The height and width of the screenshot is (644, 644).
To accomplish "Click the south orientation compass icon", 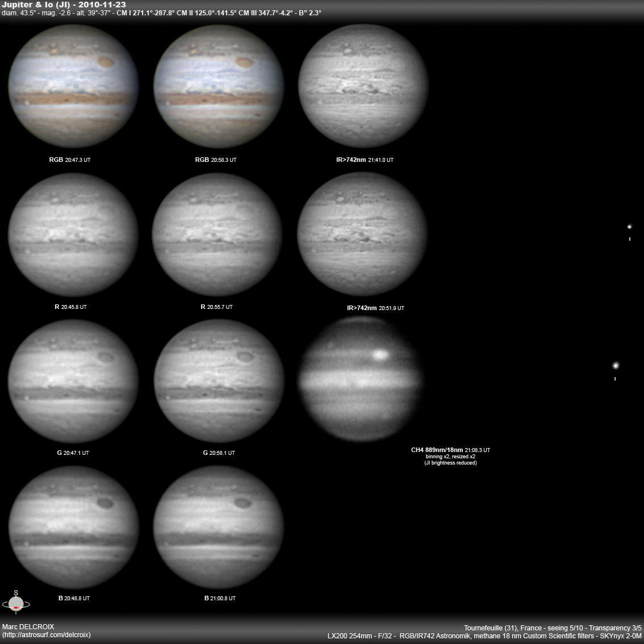I will click(x=16, y=603).
